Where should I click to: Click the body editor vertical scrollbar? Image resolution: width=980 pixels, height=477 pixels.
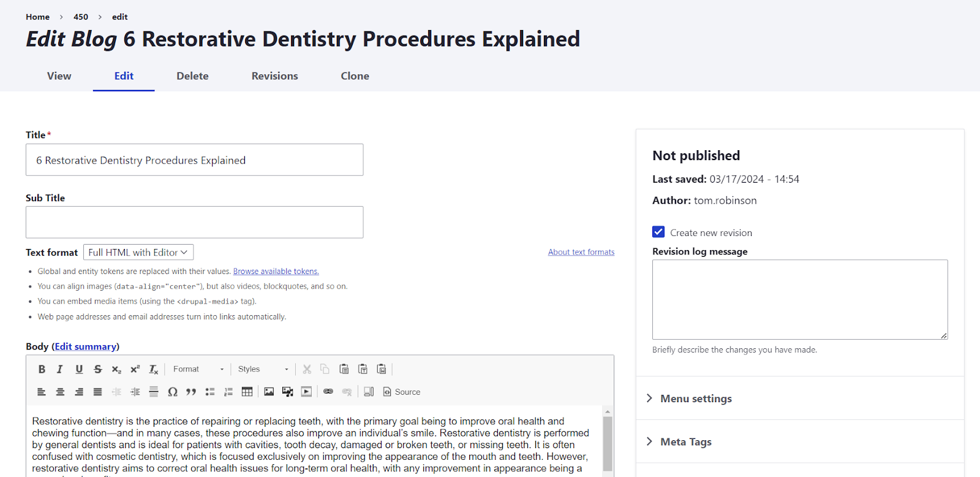608,443
